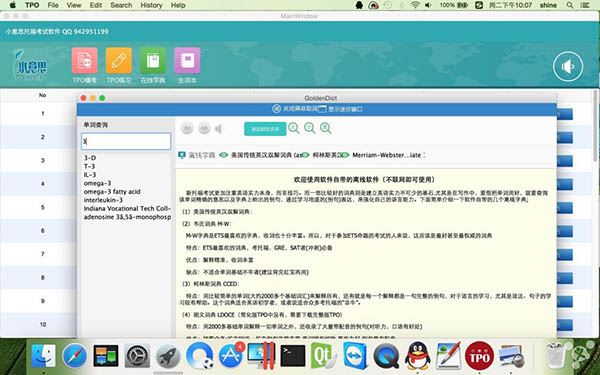Open QQ penguin app from the dock
This screenshot has height=375, width=600.
pos(417,355)
